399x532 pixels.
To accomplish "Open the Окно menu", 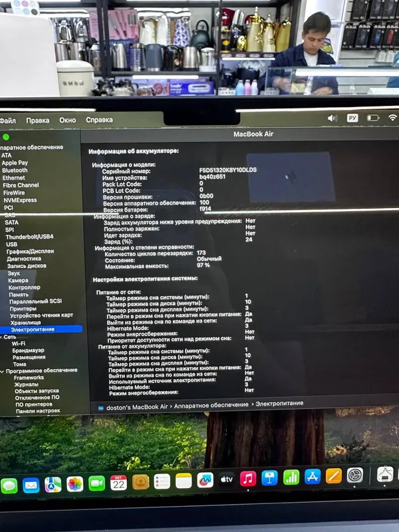I will click(x=68, y=120).
